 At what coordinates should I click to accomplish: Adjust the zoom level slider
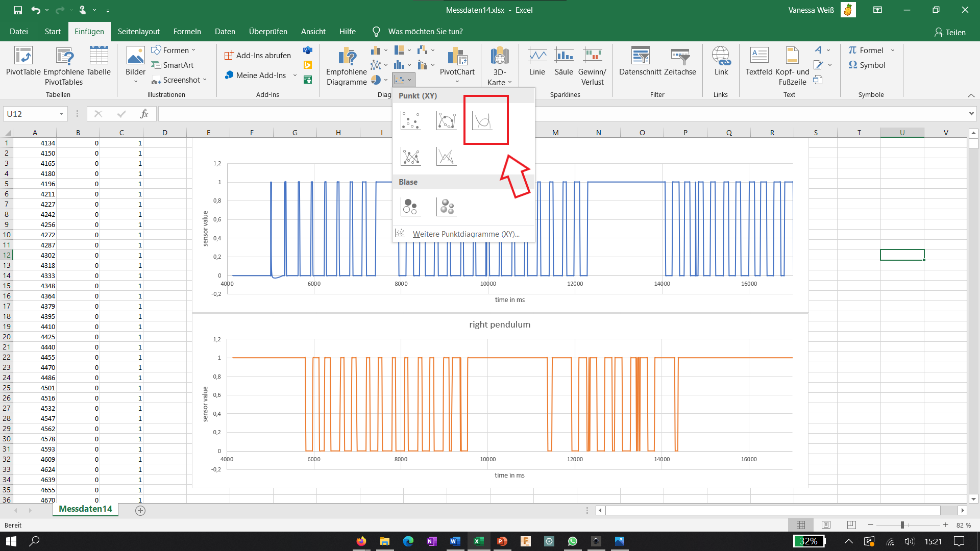(x=902, y=525)
